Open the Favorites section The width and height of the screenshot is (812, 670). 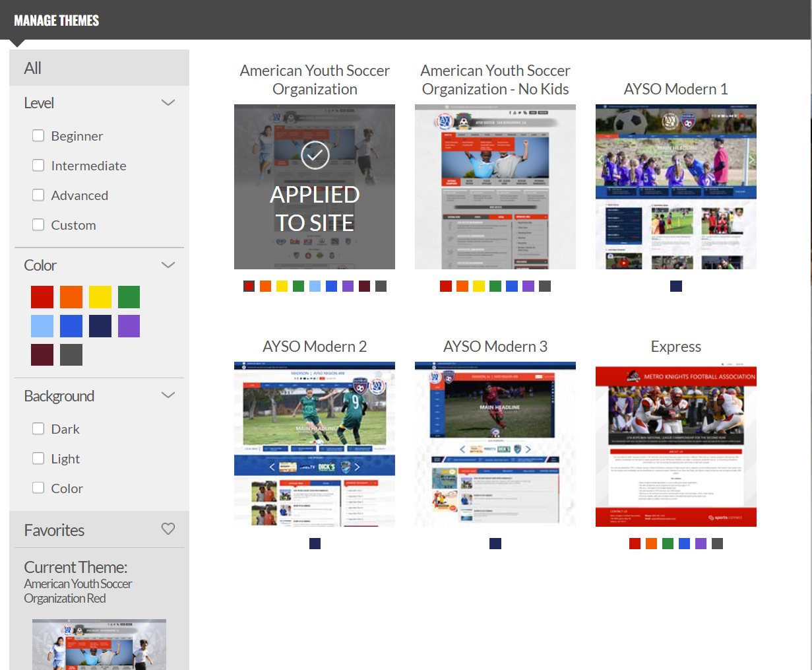(55, 530)
